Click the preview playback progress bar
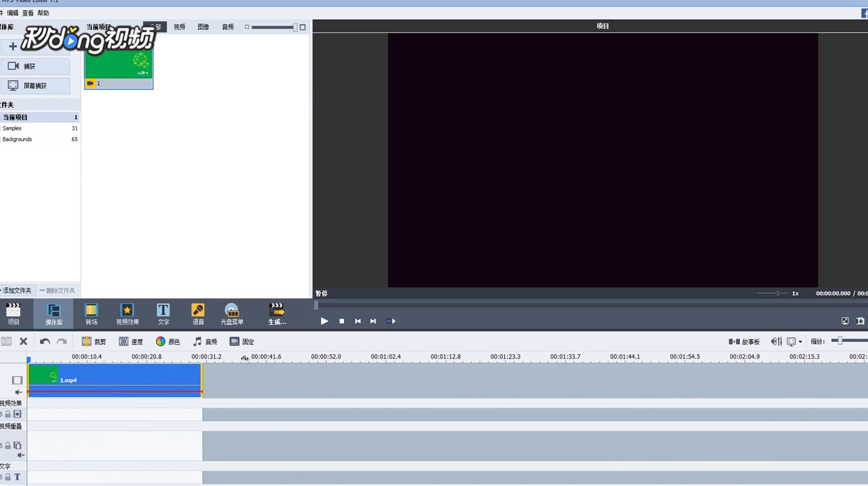The width and height of the screenshot is (868, 486). 591,305
